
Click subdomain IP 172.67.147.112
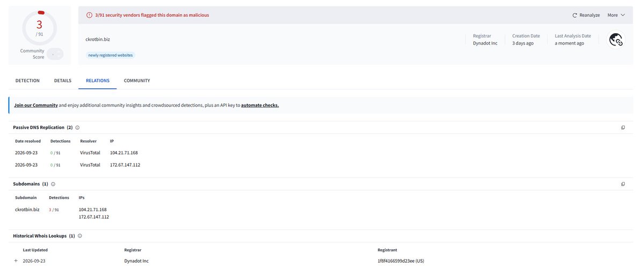[94, 217]
